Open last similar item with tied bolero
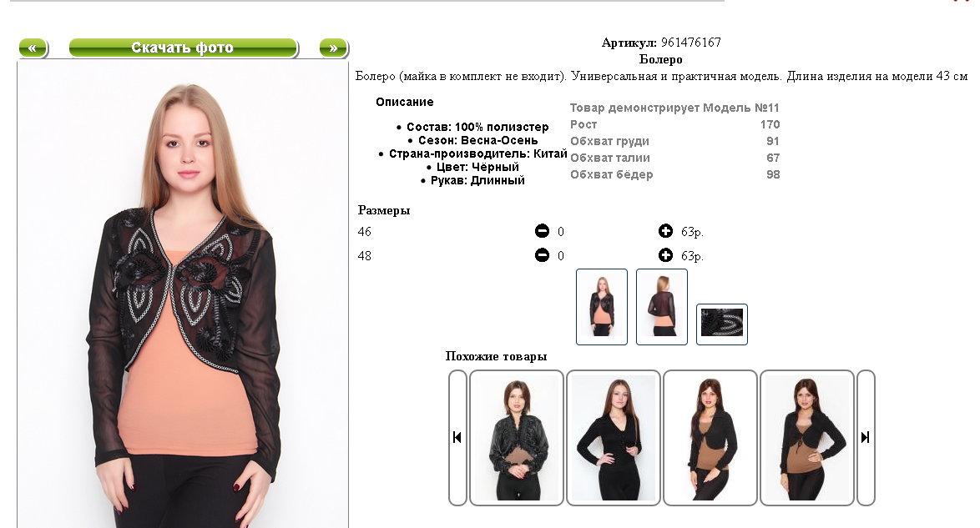The image size is (980, 528). tap(807, 437)
